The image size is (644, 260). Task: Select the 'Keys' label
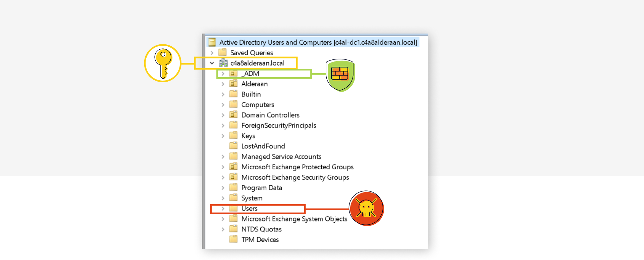point(248,136)
